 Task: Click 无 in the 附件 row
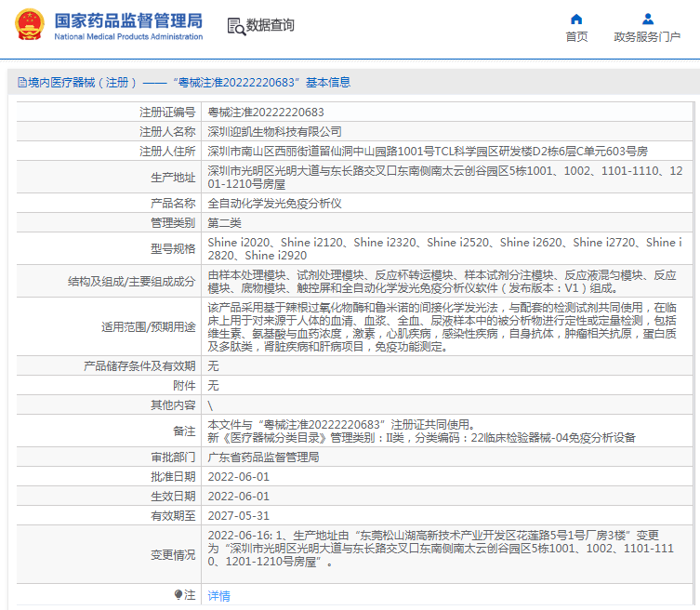(x=214, y=385)
